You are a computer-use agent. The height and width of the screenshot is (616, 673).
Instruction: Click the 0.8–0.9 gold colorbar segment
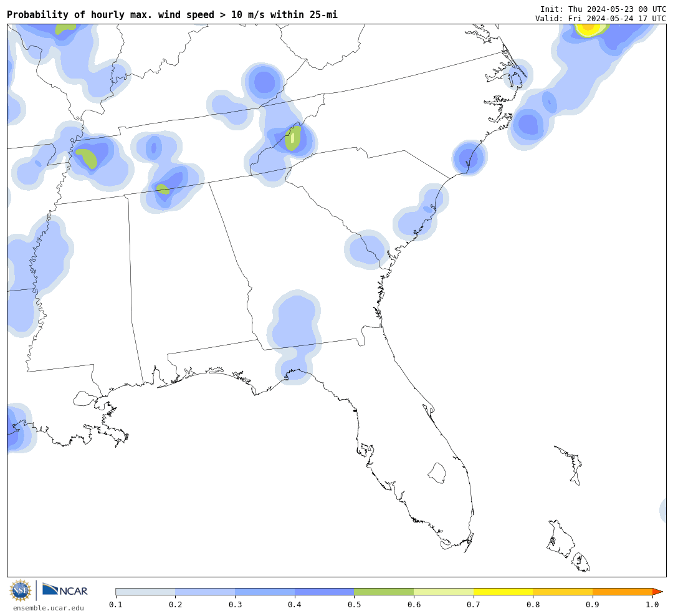coord(563,592)
